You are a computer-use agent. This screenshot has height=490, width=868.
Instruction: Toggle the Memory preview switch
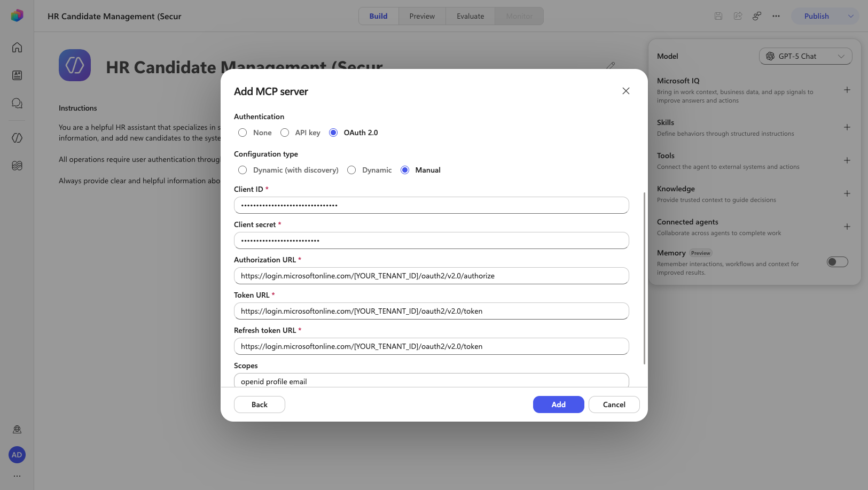[x=837, y=262]
